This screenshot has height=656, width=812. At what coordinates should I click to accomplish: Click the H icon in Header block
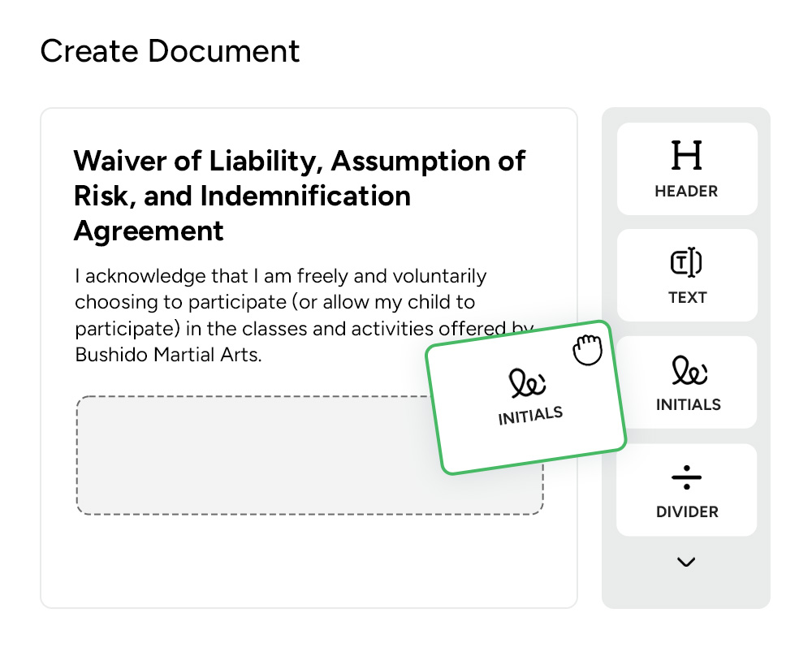[x=686, y=156]
